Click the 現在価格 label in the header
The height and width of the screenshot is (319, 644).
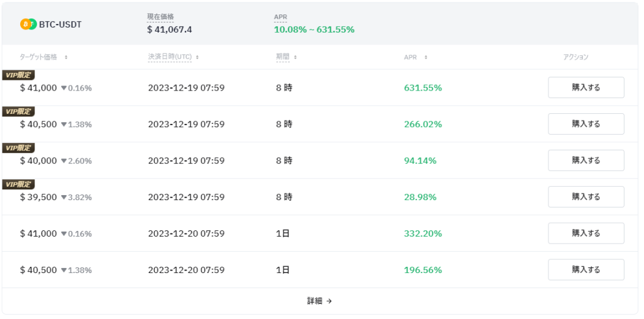[160, 16]
